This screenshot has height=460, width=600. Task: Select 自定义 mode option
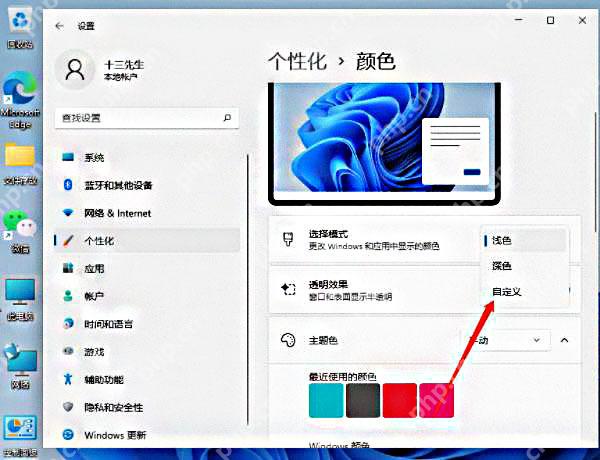pyautogui.click(x=525, y=292)
